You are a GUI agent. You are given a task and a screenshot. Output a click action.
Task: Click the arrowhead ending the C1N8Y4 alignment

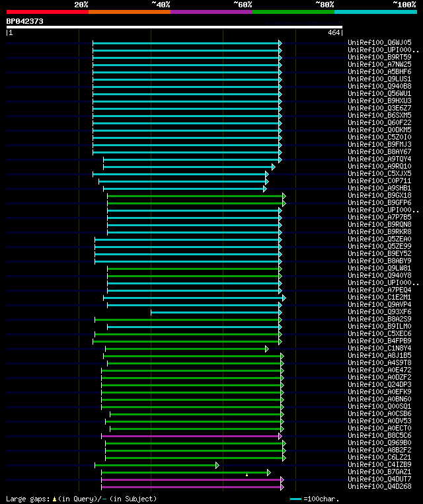pyautogui.click(x=267, y=349)
